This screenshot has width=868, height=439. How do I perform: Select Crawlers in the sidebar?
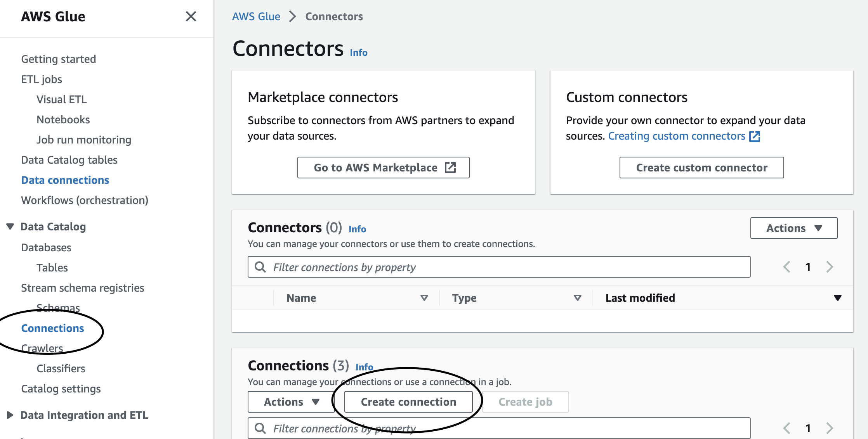coord(42,348)
